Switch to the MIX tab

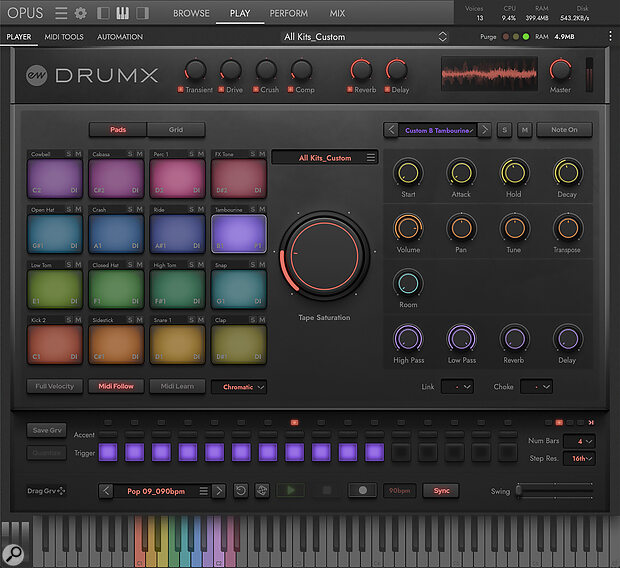tap(337, 13)
